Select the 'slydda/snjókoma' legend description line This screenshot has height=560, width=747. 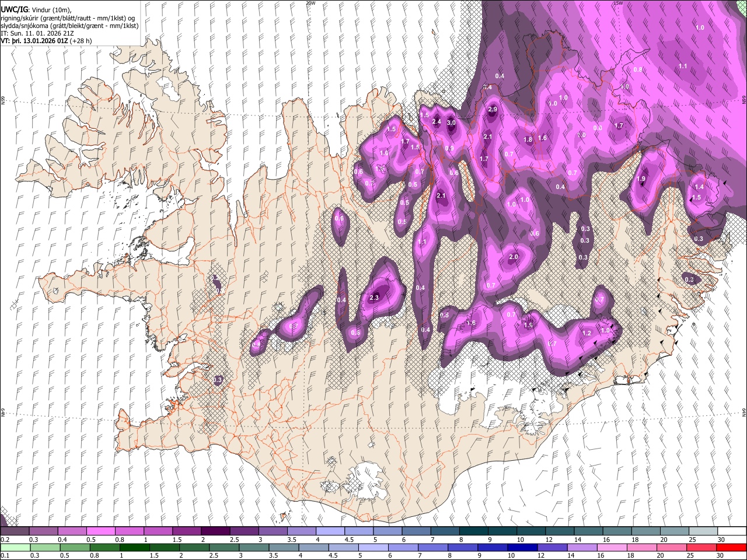pos(69,26)
